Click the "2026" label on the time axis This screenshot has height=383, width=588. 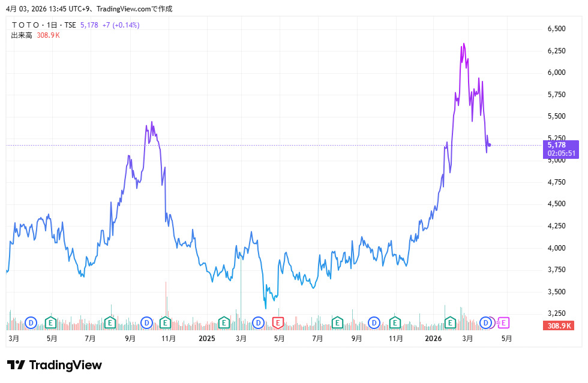(434, 338)
